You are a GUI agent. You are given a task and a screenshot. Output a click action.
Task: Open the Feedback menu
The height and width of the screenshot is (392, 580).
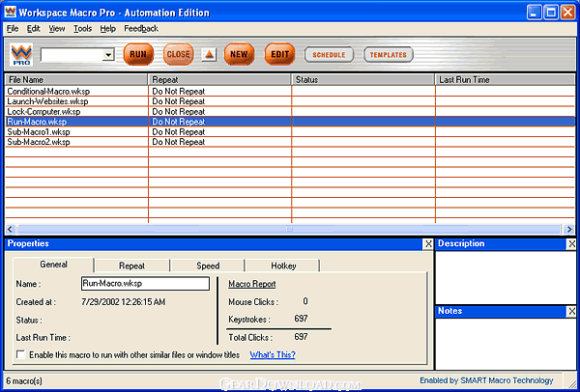click(141, 28)
